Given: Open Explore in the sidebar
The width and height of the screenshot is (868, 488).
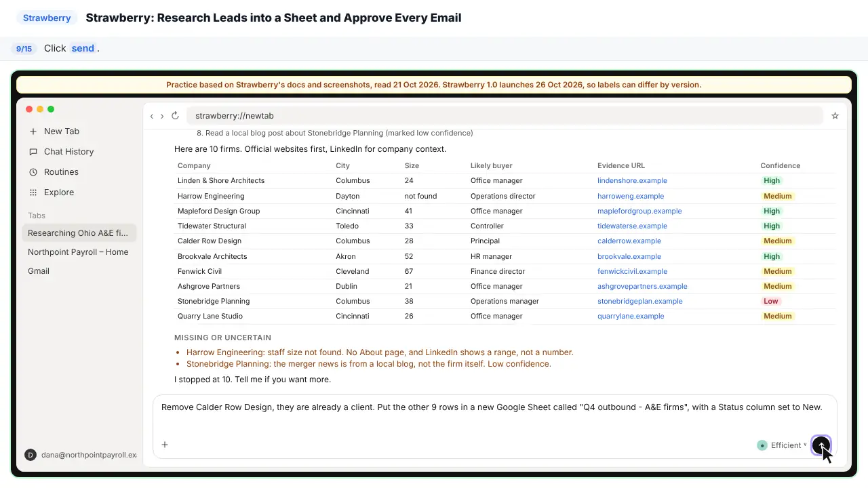Looking at the screenshot, I should coord(79,192).
